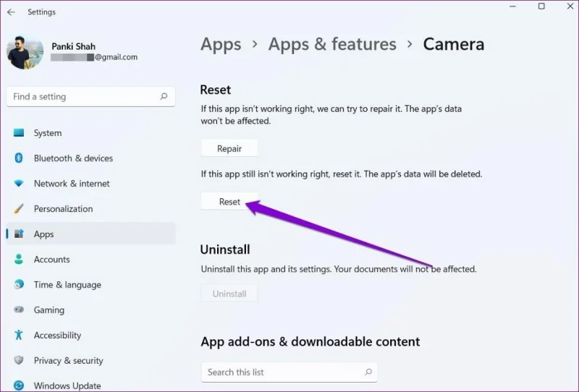Go to Gaming settings
Screen dimensions: 579x392
pyautogui.click(x=91, y=310)
